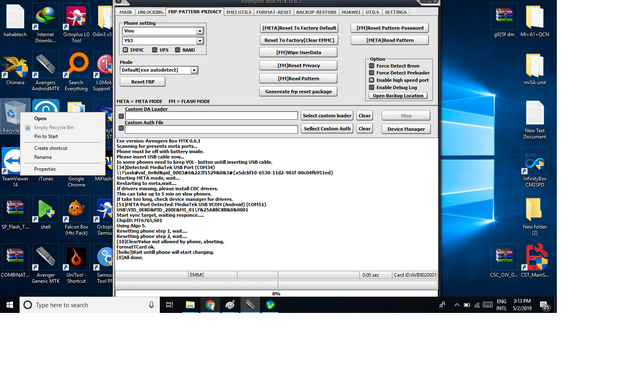Image resolution: width=640 pixels, height=365 pixels.
Task: Click the [FM]Wipe UserData button
Action: 298,52
